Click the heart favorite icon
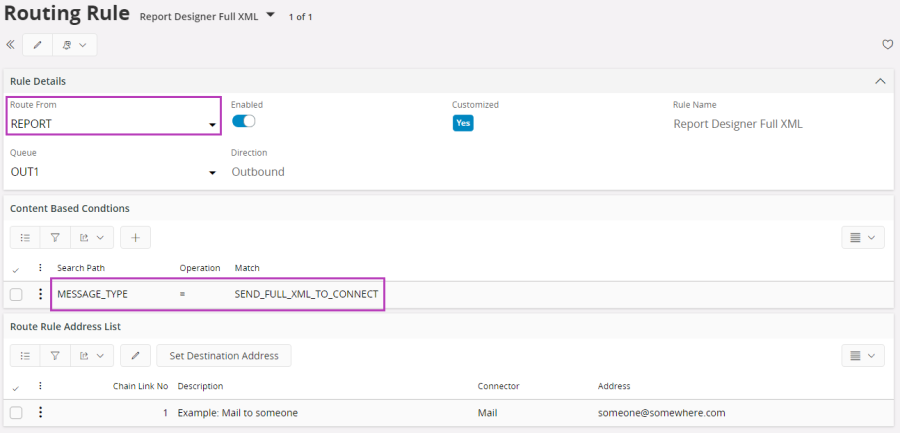This screenshot has height=433, width=900. (887, 45)
